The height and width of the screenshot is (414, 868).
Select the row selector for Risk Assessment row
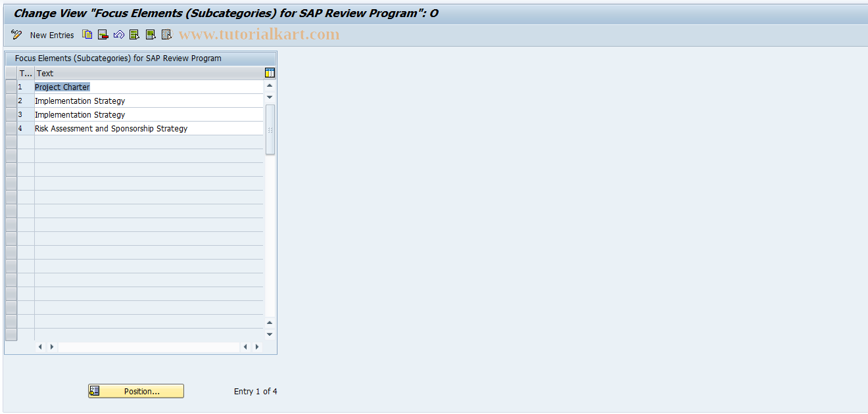pos(11,128)
